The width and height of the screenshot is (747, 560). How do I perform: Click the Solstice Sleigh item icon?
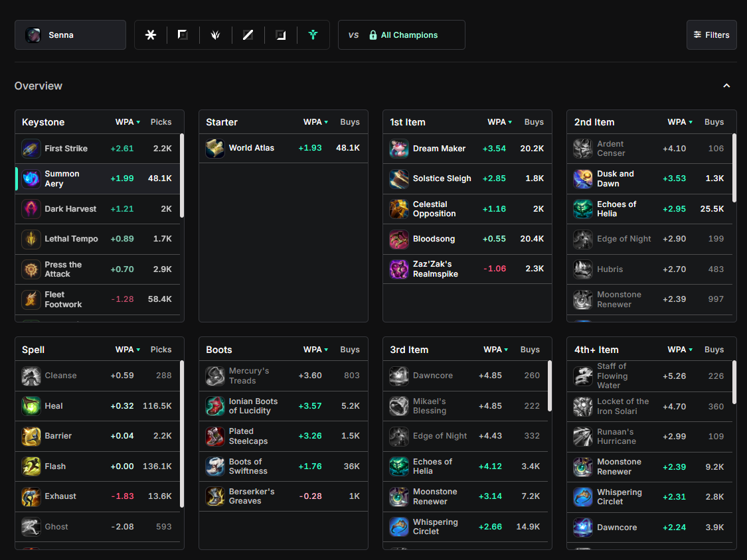(x=399, y=178)
